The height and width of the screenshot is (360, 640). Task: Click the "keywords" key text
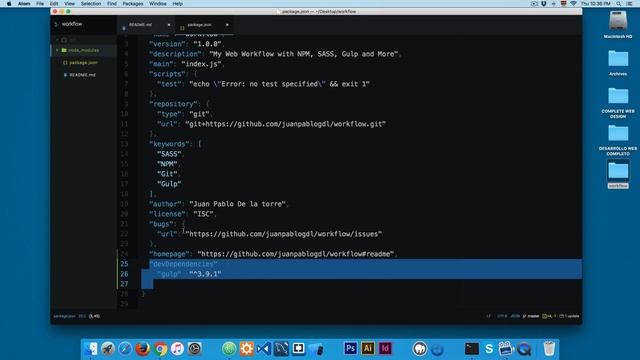click(x=169, y=144)
